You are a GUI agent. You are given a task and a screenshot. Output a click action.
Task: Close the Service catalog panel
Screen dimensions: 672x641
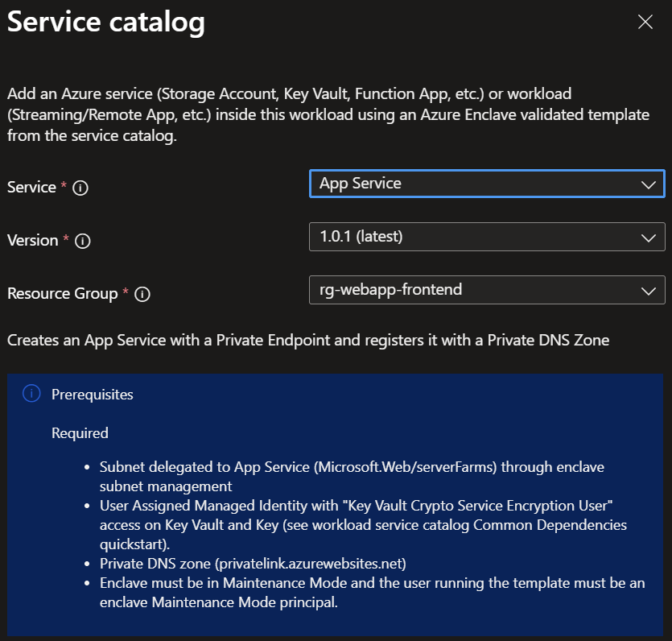[x=645, y=22]
